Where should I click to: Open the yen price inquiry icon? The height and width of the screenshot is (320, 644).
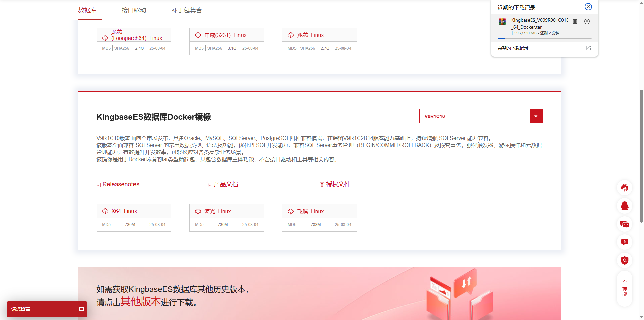625,242
